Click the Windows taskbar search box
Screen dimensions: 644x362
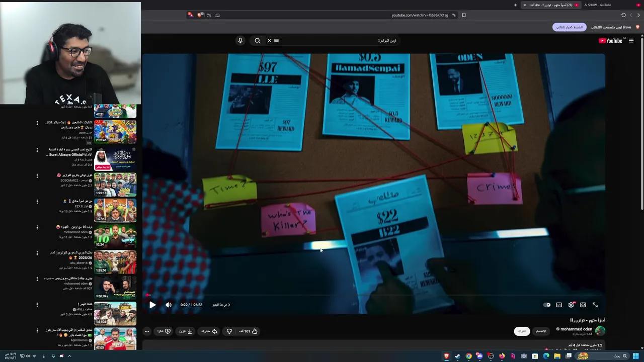601,356
